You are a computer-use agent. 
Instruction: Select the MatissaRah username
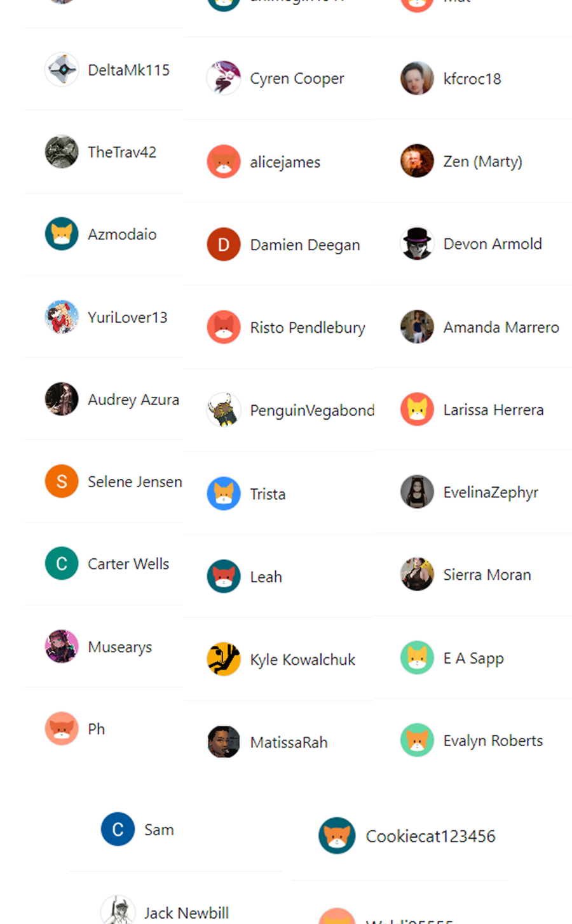pyautogui.click(x=289, y=742)
